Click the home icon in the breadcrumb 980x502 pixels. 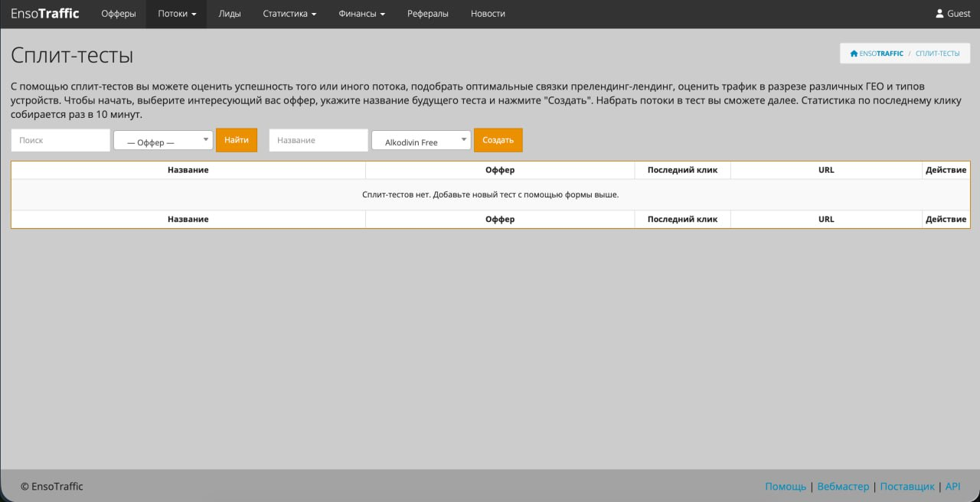[x=853, y=53]
